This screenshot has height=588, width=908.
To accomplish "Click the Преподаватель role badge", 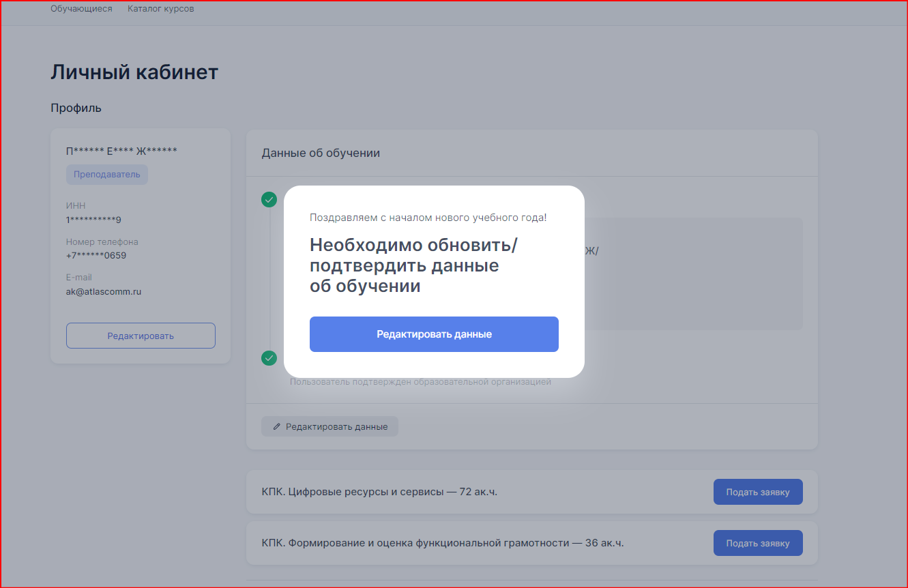I will tap(107, 174).
